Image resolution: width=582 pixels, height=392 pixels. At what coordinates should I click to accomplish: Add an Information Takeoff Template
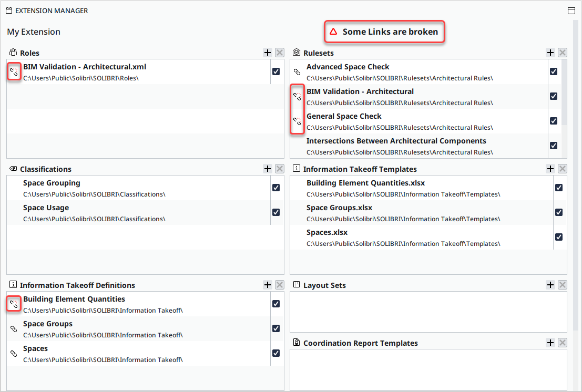[550, 169]
